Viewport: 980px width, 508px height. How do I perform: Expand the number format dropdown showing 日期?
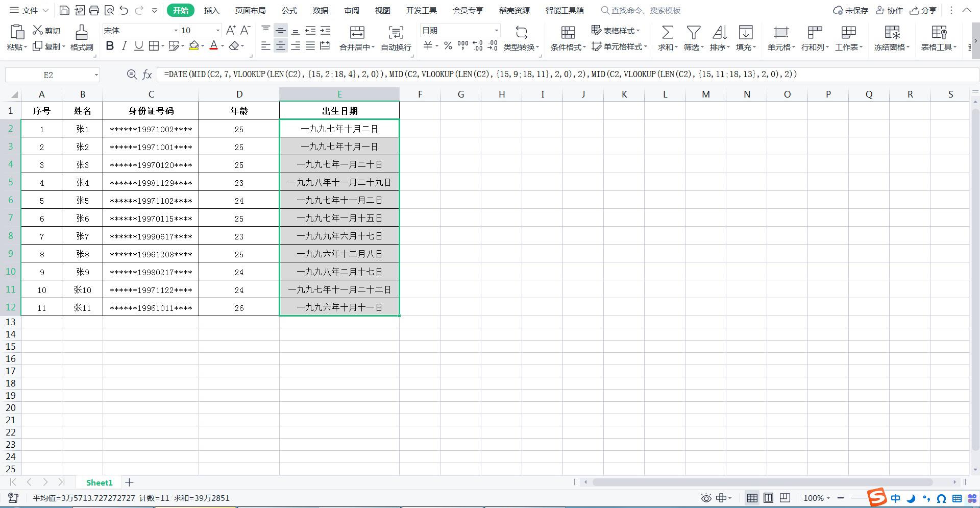pyautogui.click(x=496, y=31)
